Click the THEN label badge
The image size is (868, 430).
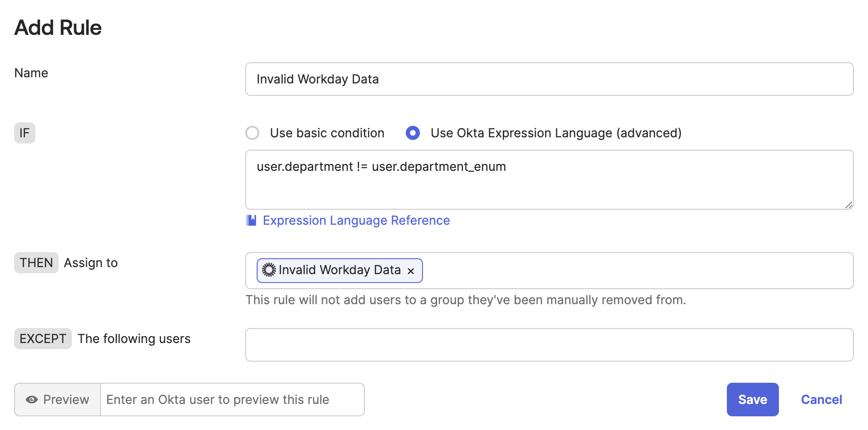[36, 263]
